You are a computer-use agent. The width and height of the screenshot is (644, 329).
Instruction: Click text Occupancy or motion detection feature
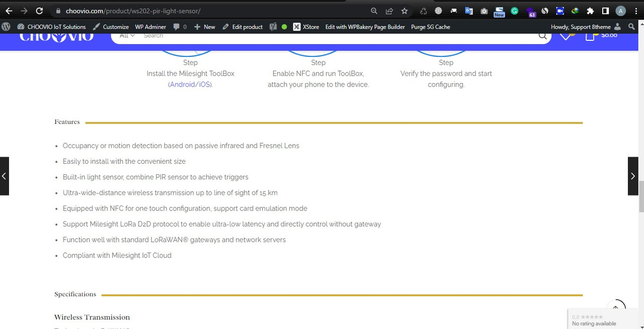coord(181,146)
